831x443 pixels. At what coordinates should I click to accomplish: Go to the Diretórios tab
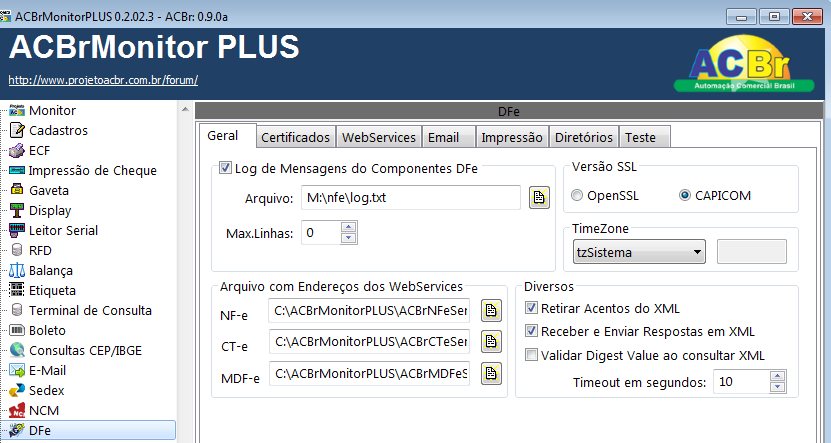click(584, 137)
